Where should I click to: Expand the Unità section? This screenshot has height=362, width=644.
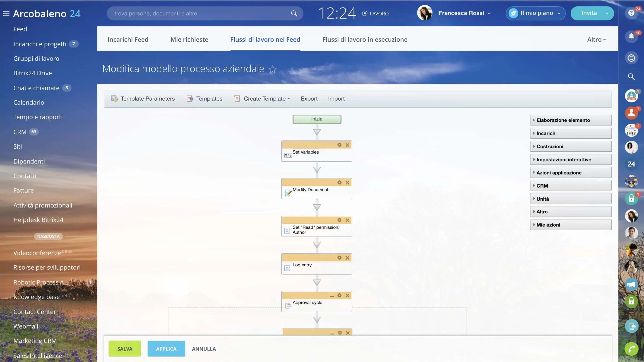571,199
